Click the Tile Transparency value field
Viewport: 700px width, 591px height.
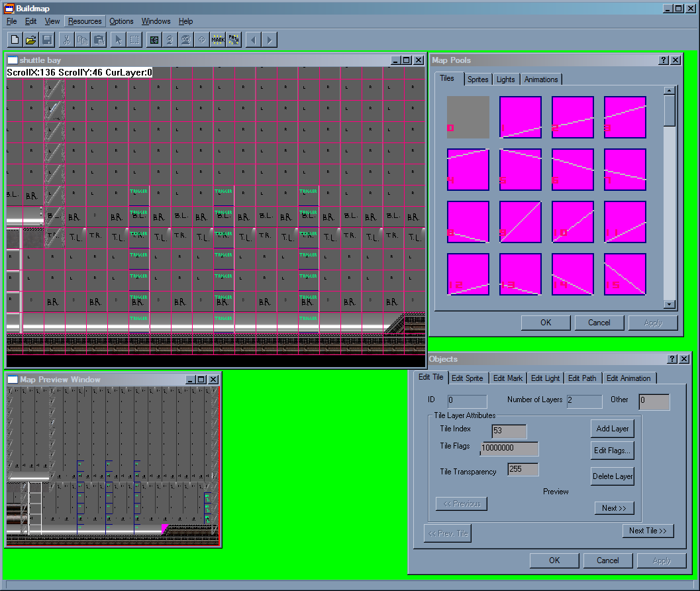[x=522, y=468]
